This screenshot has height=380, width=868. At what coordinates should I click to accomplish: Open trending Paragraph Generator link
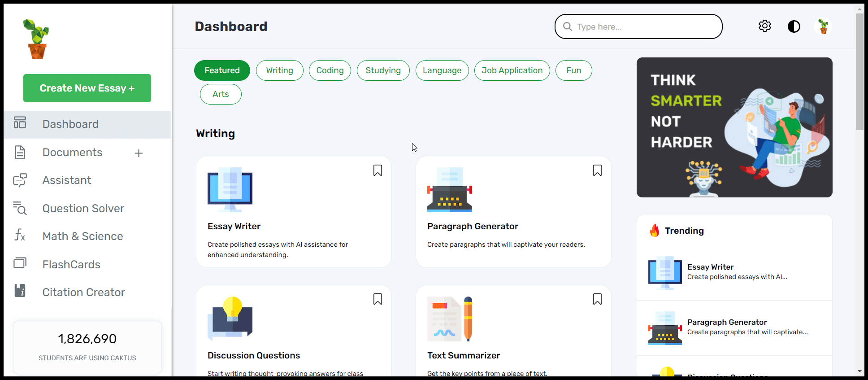point(727,323)
